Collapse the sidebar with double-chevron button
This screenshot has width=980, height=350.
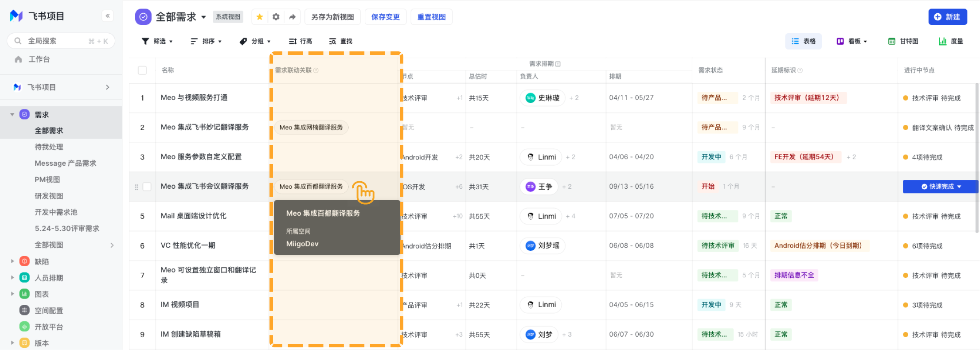108,16
